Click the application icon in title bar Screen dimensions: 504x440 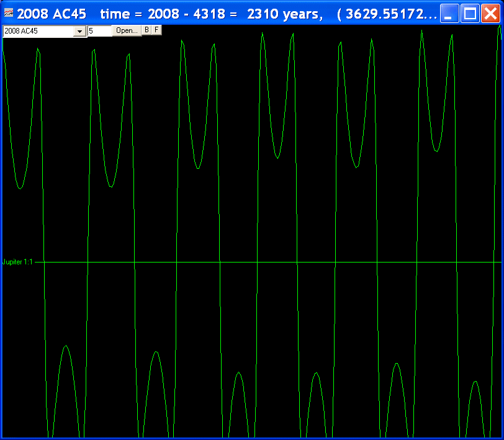coord(9,13)
